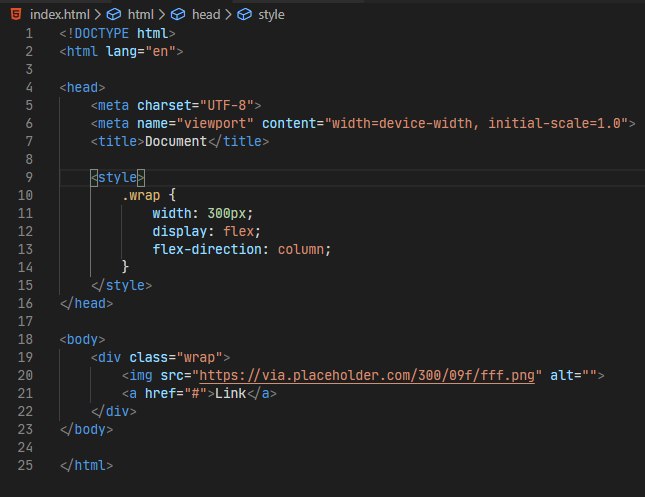Click line number 1 in the gutter
The image size is (645, 497).
point(29,33)
